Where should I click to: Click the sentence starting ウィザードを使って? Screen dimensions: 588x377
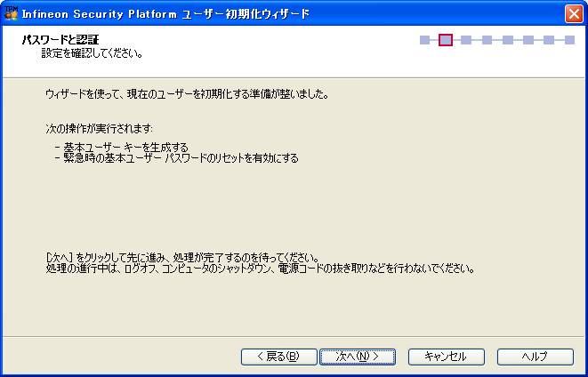pyautogui.click(x=187, y=94)
